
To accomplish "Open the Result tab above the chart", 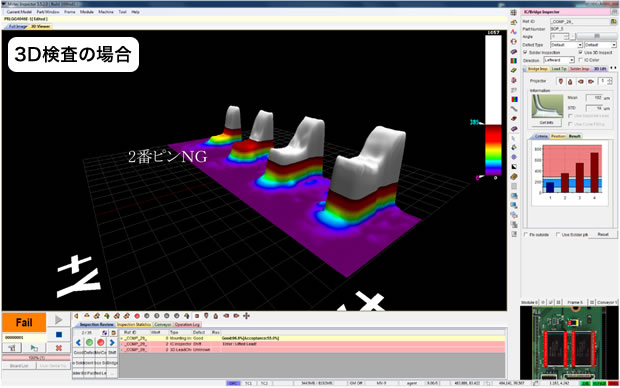I will [x=575, y=136].
